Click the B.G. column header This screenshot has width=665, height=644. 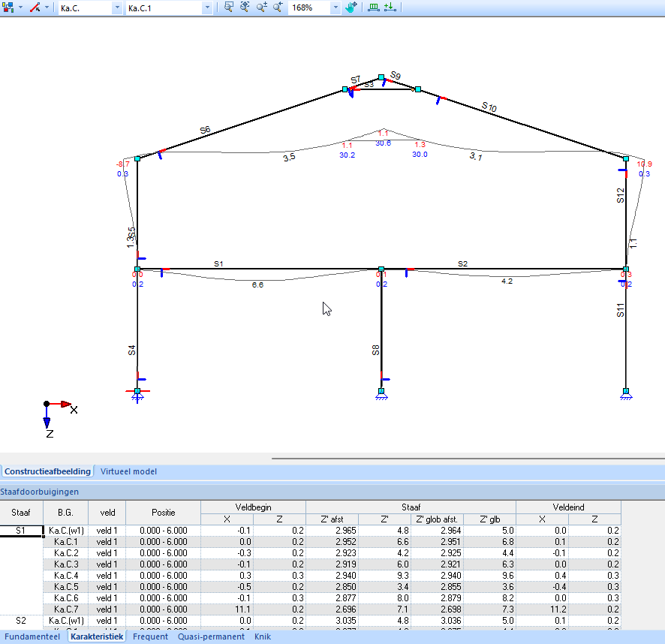pos(65,513)
